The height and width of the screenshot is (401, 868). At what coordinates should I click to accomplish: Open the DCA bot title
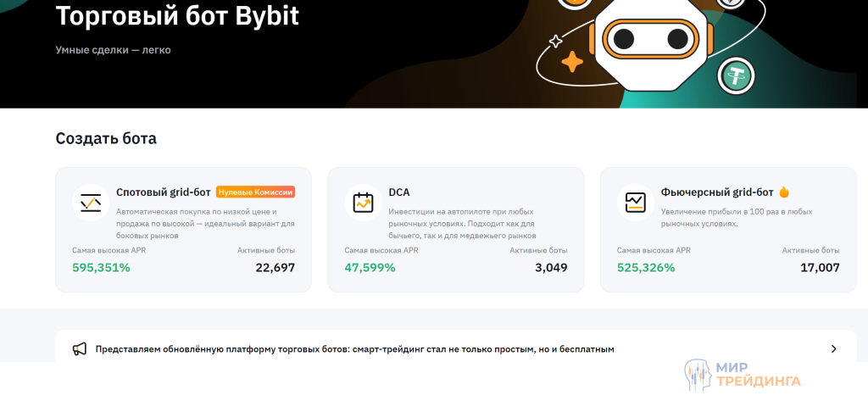(x=399, y=192)
